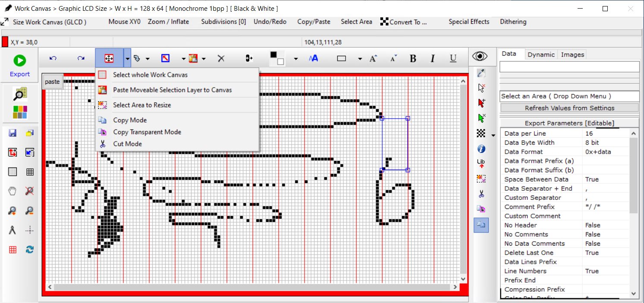Click the scissors icon in right toolbar
The image size is (644, 303).
pyautogui.click(x=481, y=194)
